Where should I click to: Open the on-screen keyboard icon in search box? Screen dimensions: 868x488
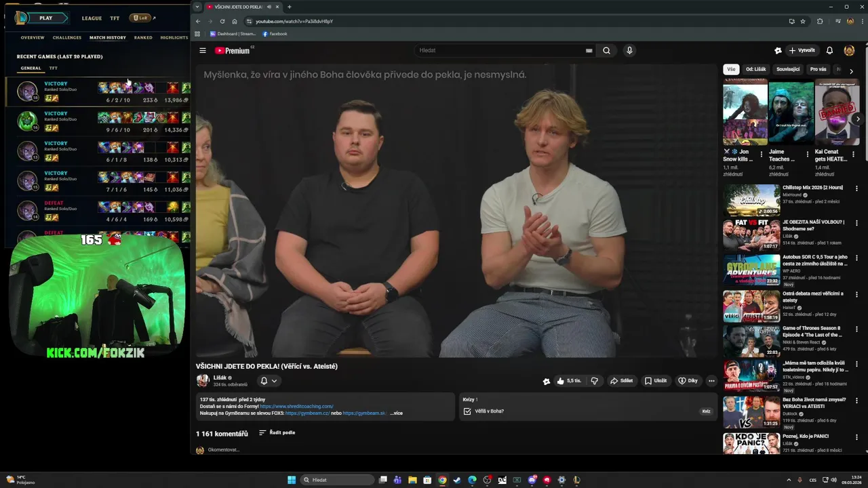589,50
